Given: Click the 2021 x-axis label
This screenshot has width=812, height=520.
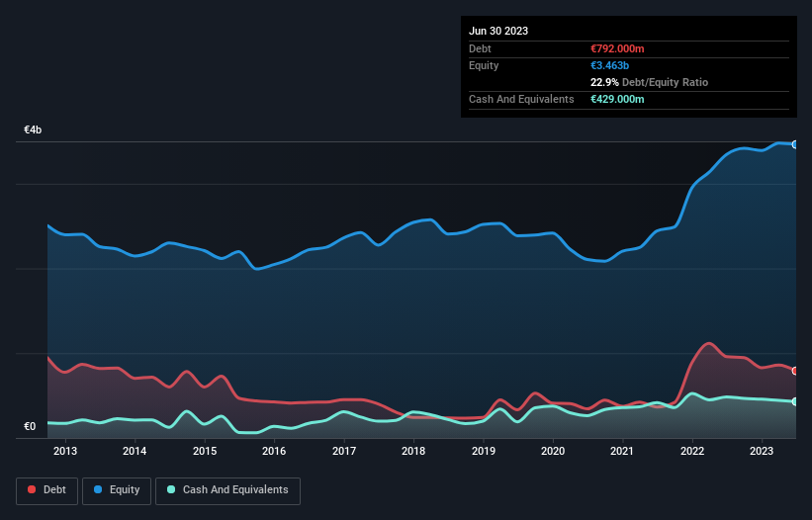Looking at the screenshot, I should pyautogui.click(x=622, y=451).
